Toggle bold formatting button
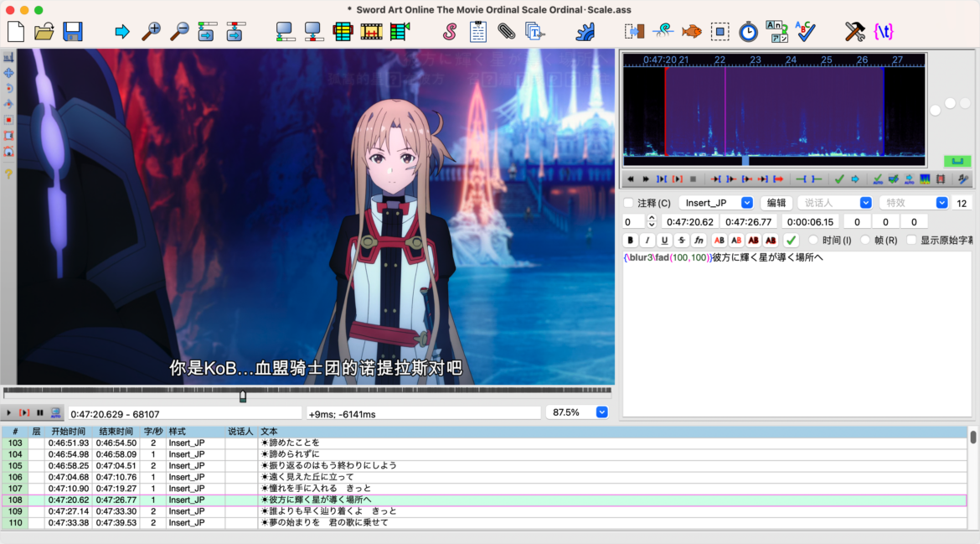980x544 pixels. coord(630,240)
